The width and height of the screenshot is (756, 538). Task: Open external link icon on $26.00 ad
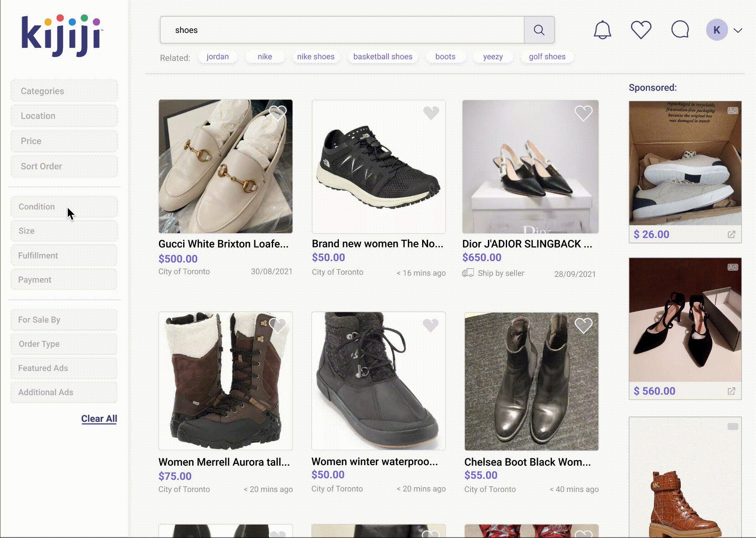pos(731,234)
